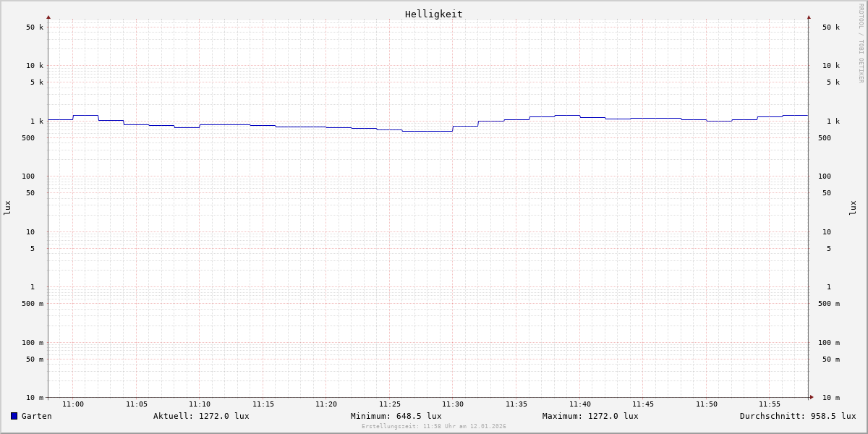Click the blue Garten legend color box
The height and width of the screenshot is (434, 868).
click(14, 416)
